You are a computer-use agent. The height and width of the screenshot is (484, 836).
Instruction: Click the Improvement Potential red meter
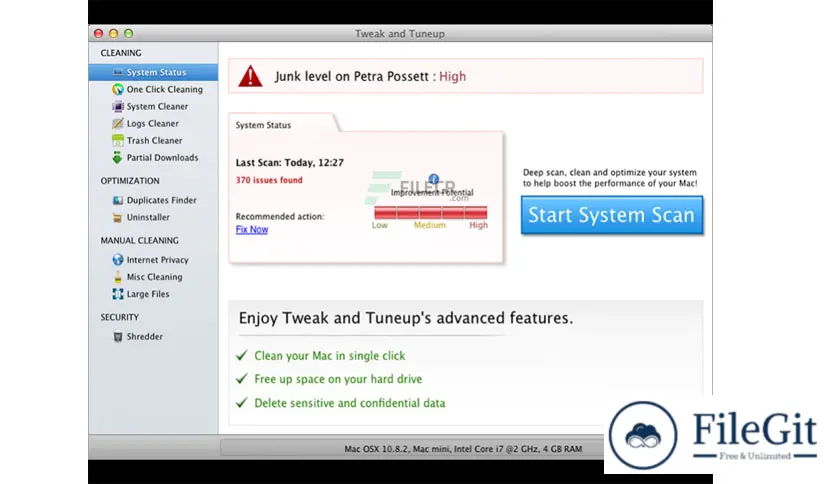[x=431, y=213]
